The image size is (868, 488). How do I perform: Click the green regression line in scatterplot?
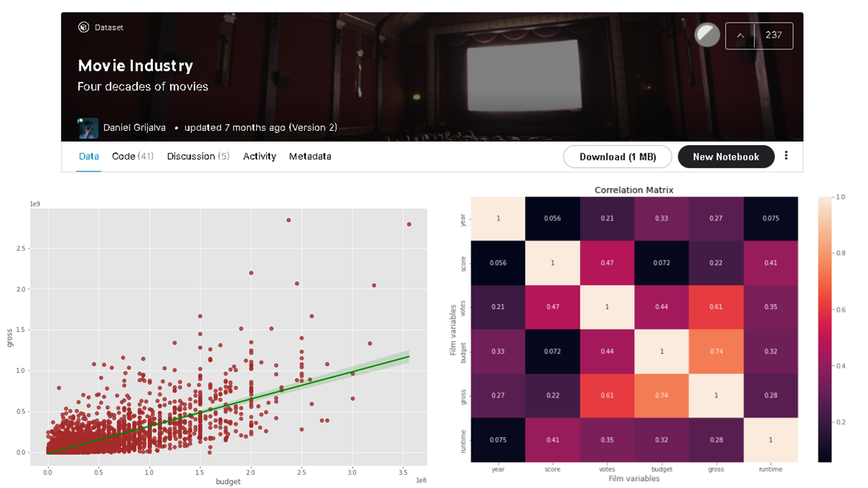tap(229, 404)
